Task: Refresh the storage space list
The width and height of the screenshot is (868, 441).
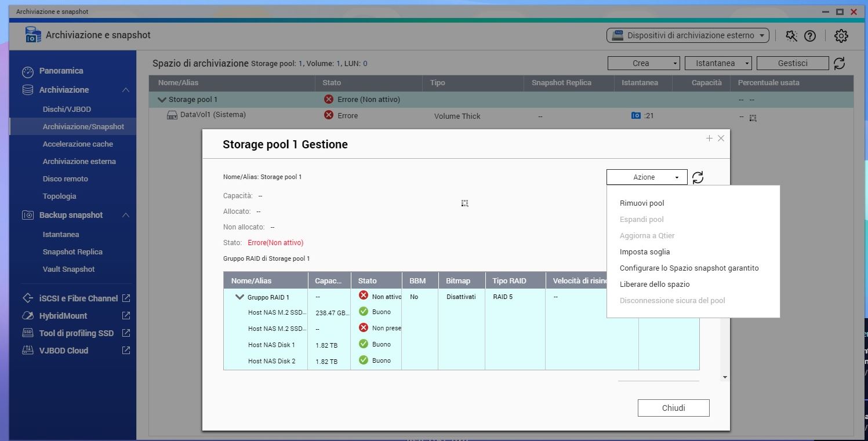Action: coord(839,63)
